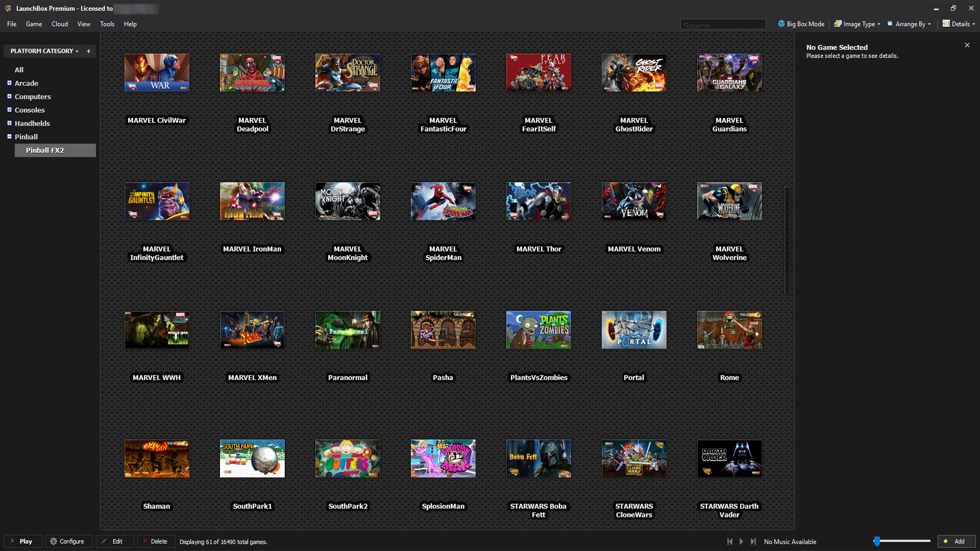Select the Rome table thumbnail
Screen dimensions: 980x551
[729, 330]
